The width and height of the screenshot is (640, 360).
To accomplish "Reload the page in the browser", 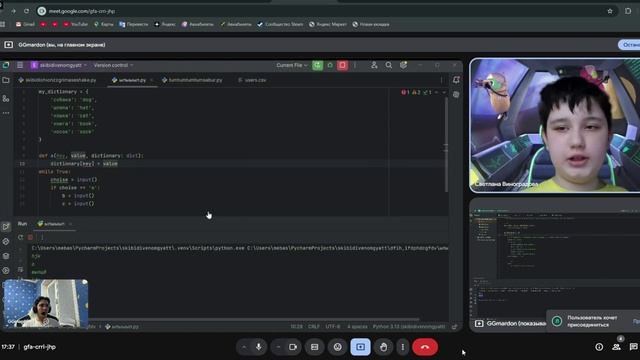I will point(27,11).
